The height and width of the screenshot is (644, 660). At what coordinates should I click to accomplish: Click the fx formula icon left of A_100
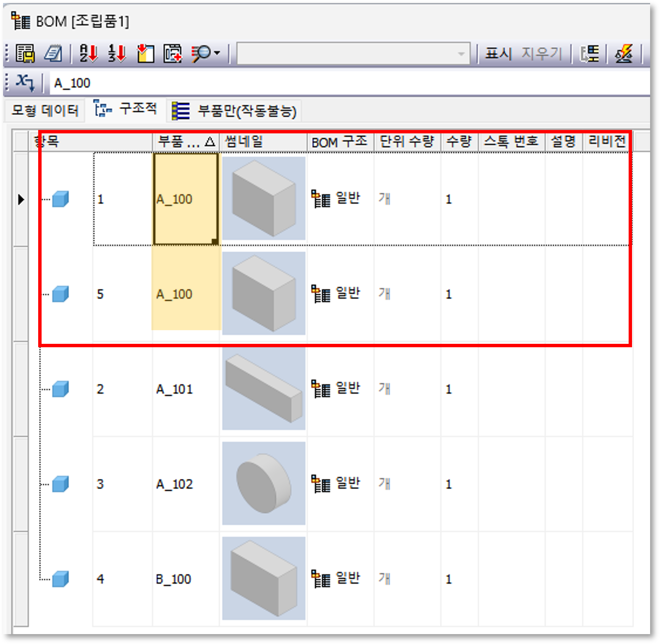point(25,82)
